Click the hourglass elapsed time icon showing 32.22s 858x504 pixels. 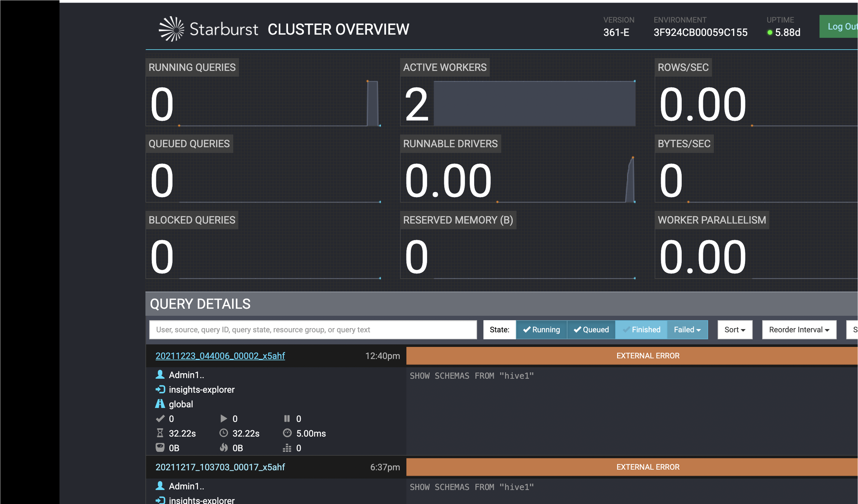160,433
